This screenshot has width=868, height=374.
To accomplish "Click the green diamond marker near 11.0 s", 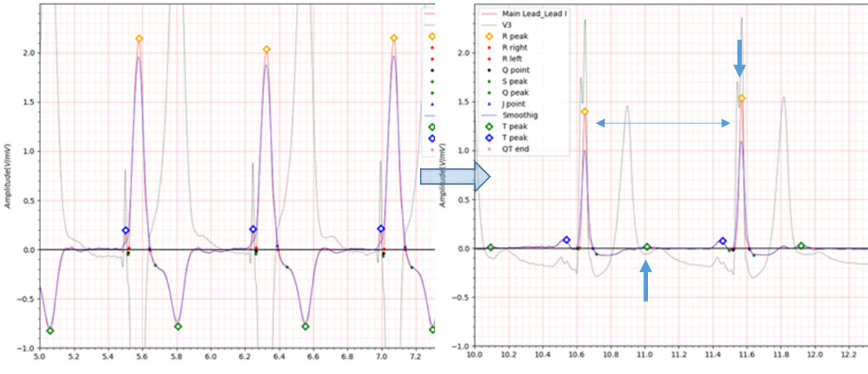I will (x=647, y=247).
